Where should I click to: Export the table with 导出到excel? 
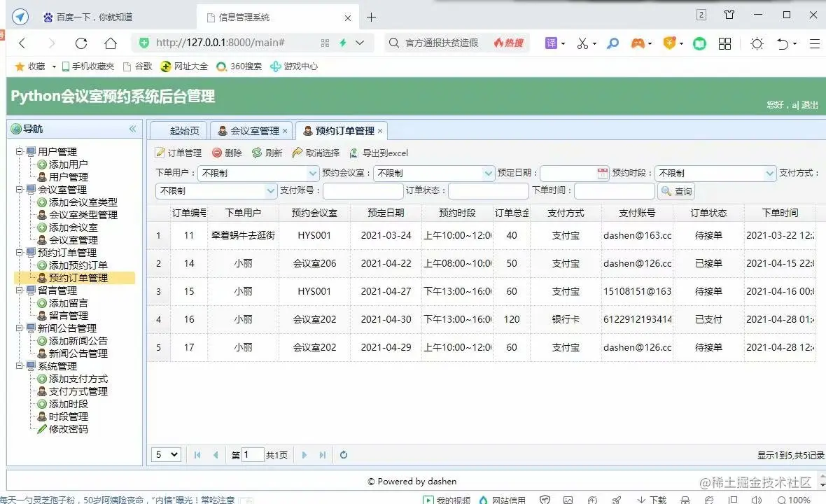point(379,153)
